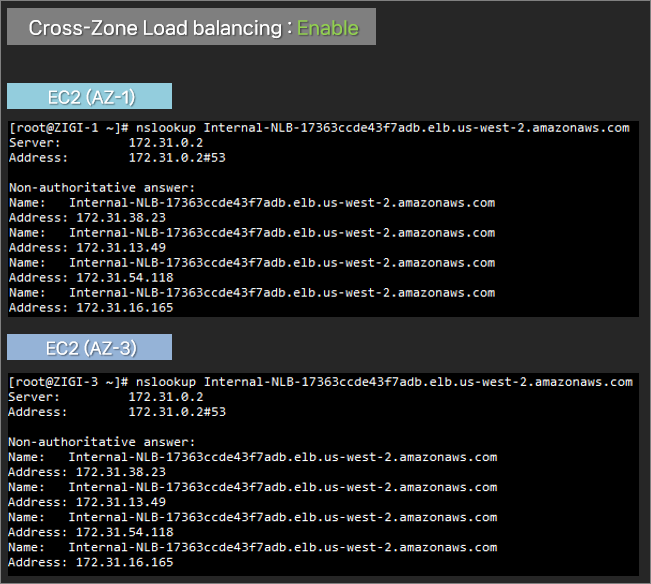Image resolution: width=651 pixels, height=584 pixels.
Task: Click address 172.31.13.49 in ZIGI-3 terminal
Action: point(87,502)
